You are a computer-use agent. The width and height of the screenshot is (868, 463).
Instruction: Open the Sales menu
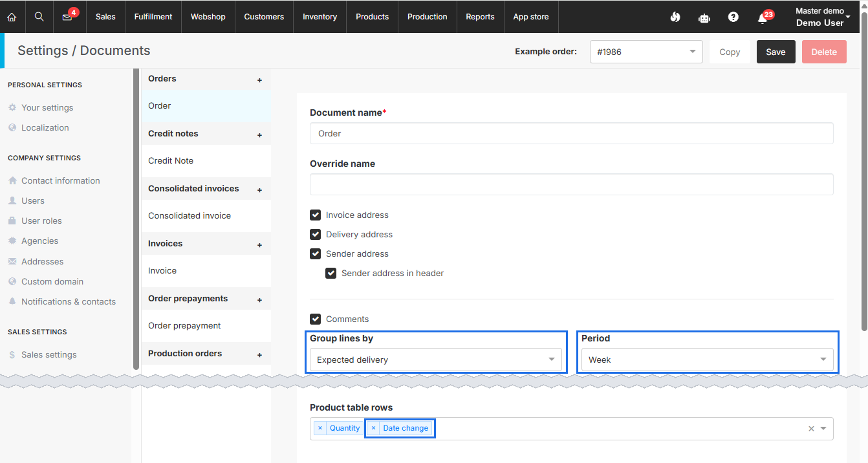coord(105,17)
